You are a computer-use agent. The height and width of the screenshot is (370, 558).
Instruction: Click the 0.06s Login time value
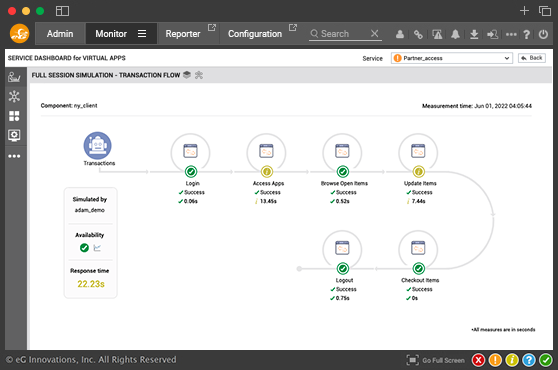point(191,201)
